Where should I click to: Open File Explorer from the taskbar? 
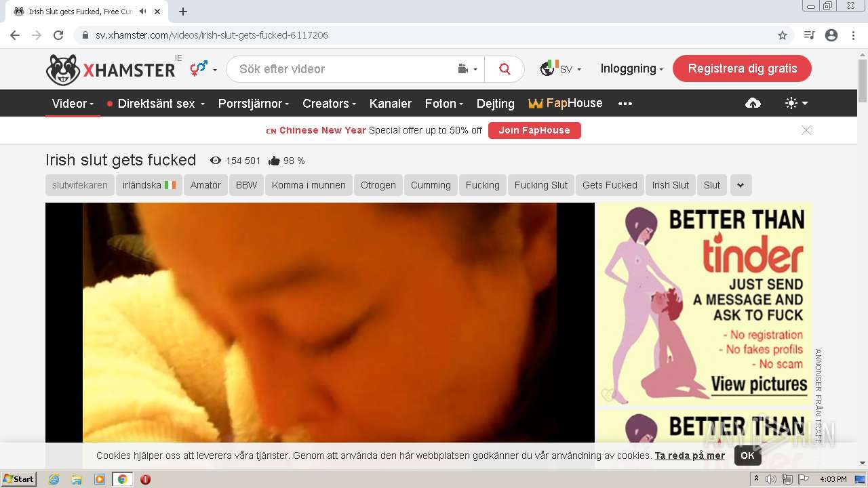tap(77, 479)
